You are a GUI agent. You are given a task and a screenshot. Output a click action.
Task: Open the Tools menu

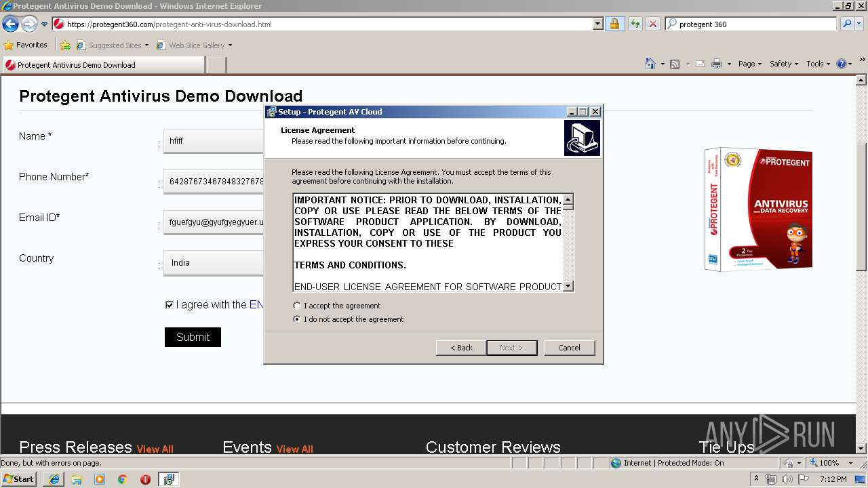[x=818, y=64]
